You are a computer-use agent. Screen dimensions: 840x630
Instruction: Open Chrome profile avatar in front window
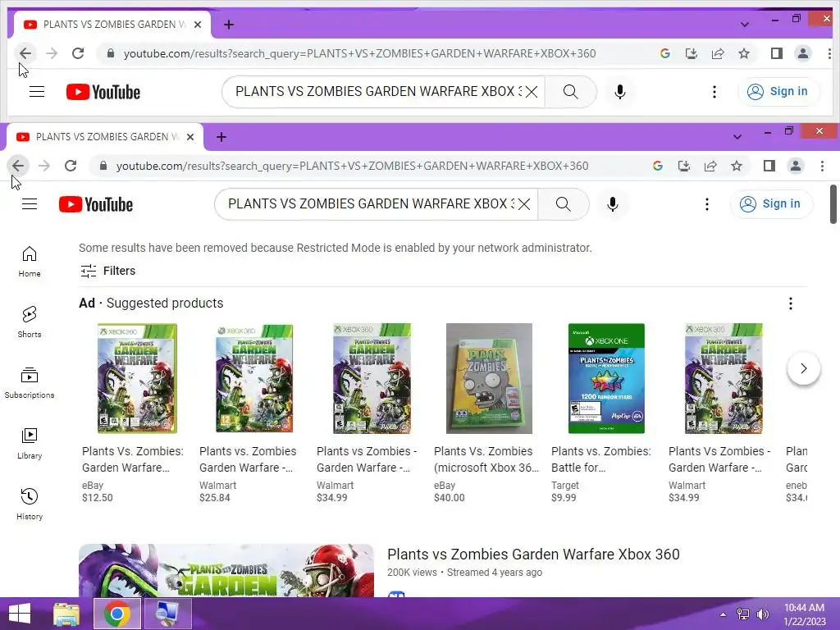pyautogui.click(x=796, y=166)
